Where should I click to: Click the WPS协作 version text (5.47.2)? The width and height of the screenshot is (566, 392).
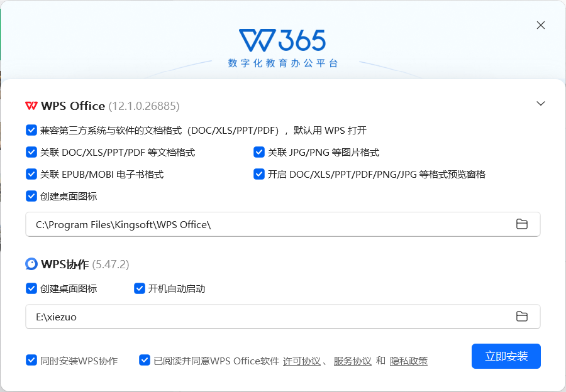pyautogui.click(x=111, y=264)
